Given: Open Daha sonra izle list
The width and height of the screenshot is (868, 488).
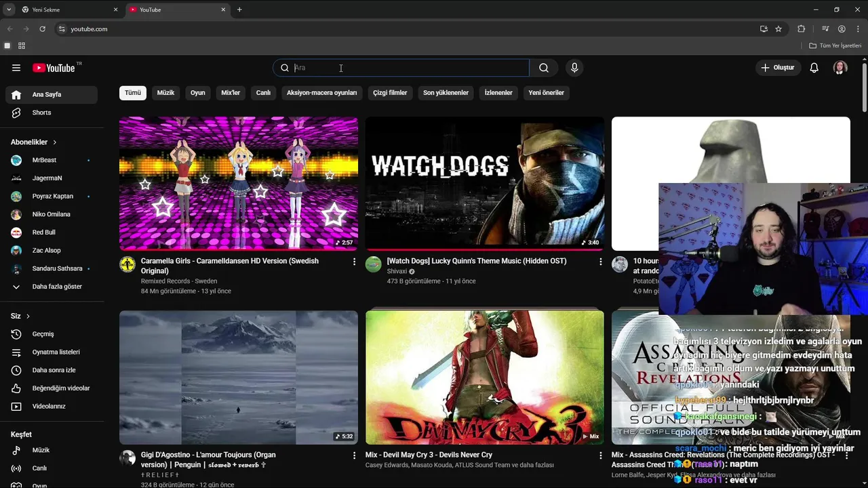Looking at the screenshot, I should tap(52, 370).
